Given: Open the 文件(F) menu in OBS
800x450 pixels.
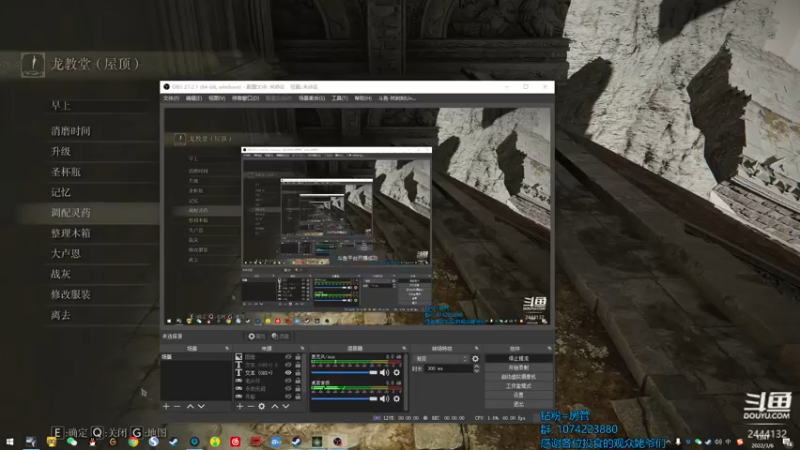Looking at the screenshot, I should (171, 98).
